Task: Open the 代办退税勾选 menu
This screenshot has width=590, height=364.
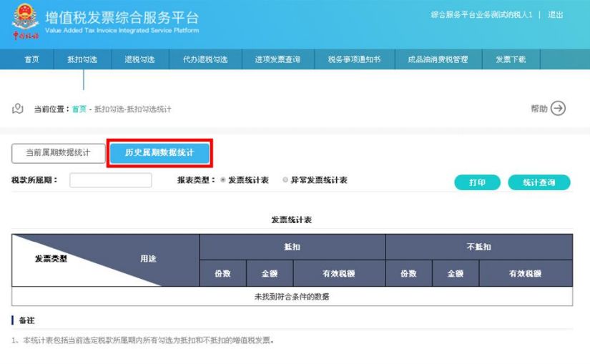Action: click(205, 59)
